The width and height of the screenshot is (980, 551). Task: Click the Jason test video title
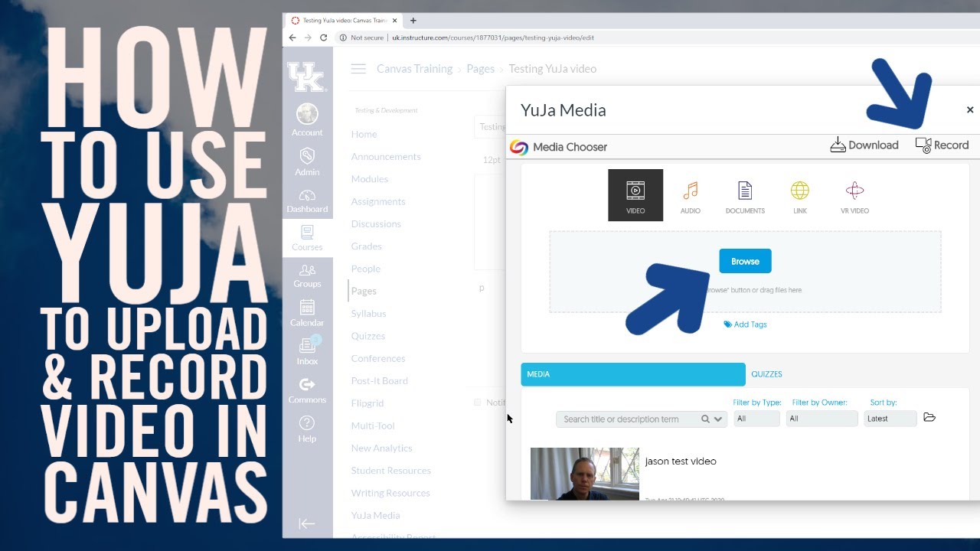point(681,461)
